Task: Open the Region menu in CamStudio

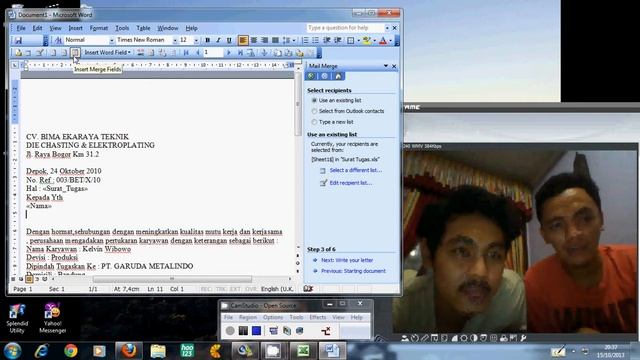Action: pos(248,317)
